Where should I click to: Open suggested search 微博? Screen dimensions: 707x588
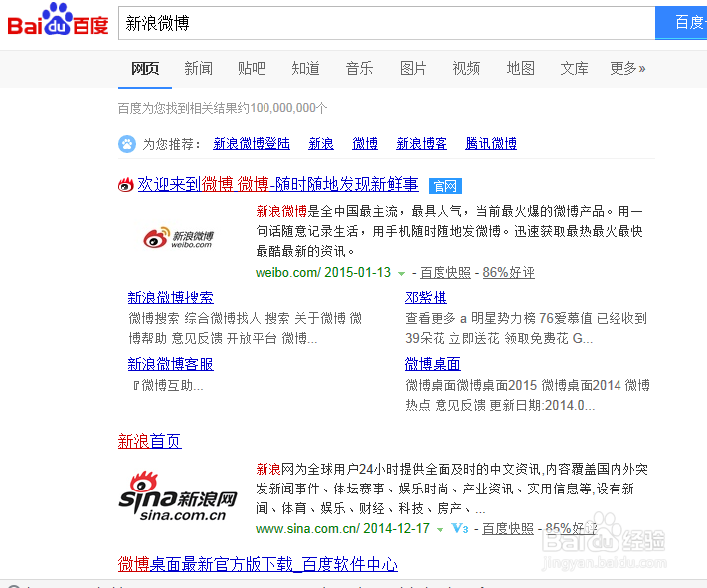[365, 144]
